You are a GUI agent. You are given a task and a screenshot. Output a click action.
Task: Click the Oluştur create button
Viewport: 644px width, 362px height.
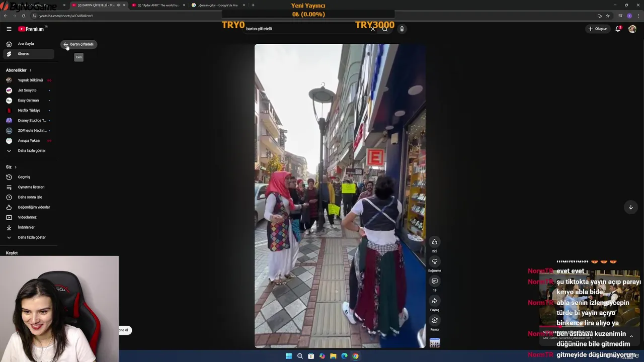pyautogui.click(x=598, y=29)
